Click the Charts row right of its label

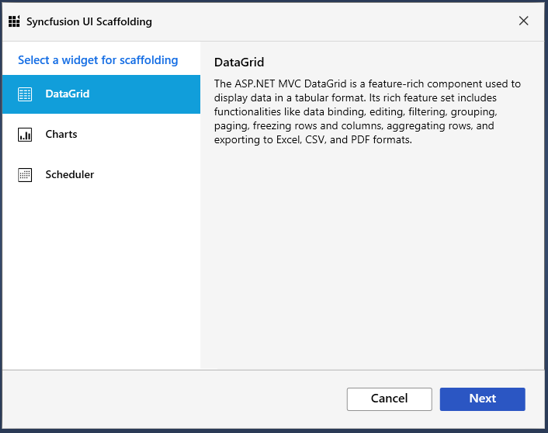[139, 135]
